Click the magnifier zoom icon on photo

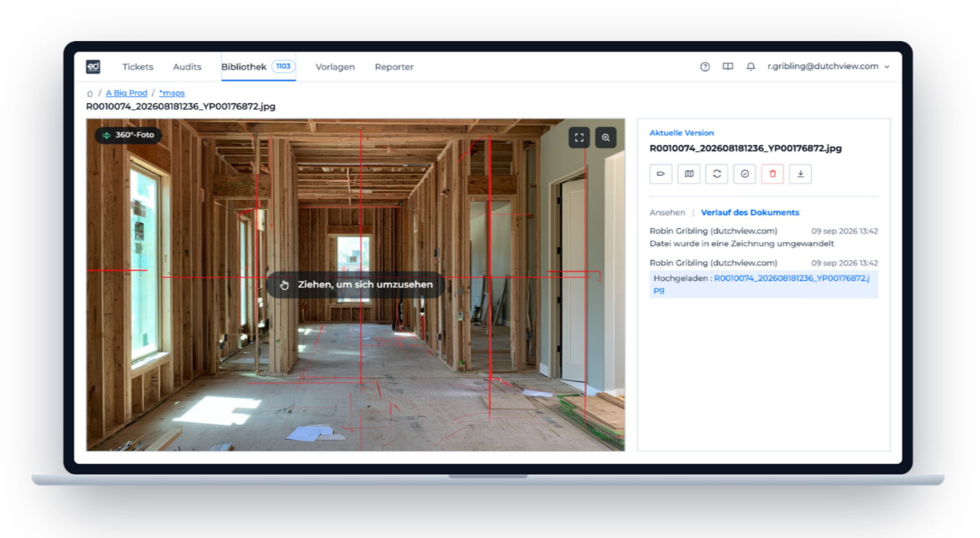606,137
